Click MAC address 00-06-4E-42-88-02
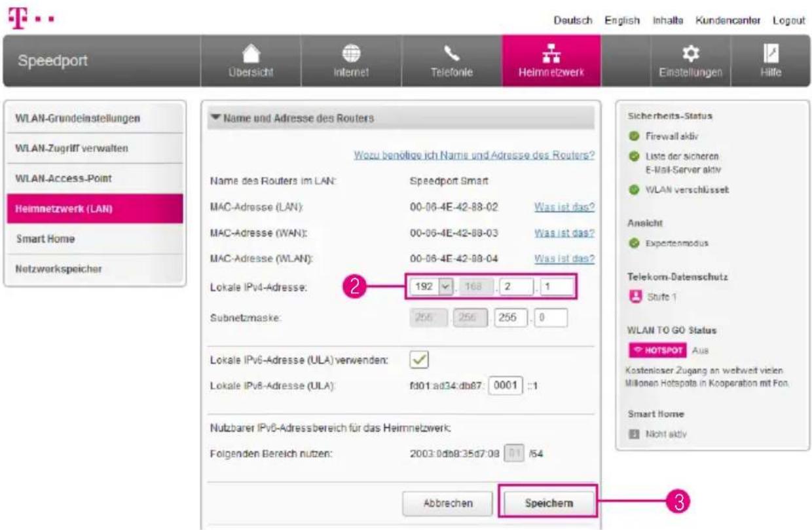812x530 pixels. point(454,208)
